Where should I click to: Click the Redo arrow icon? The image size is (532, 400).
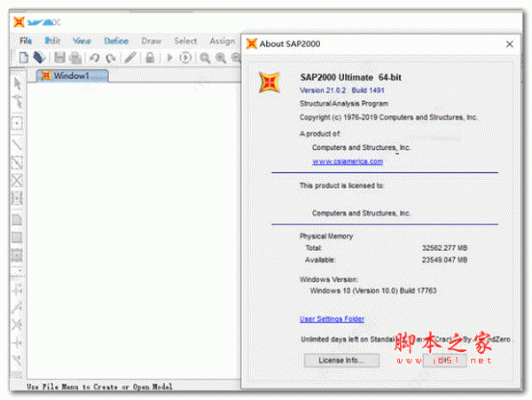click(111, 58)
